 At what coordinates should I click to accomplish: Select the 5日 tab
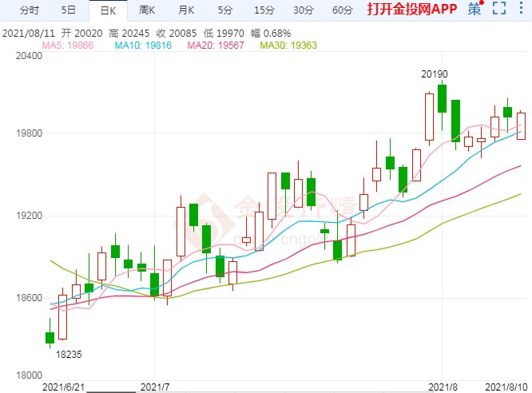[68, 10]
